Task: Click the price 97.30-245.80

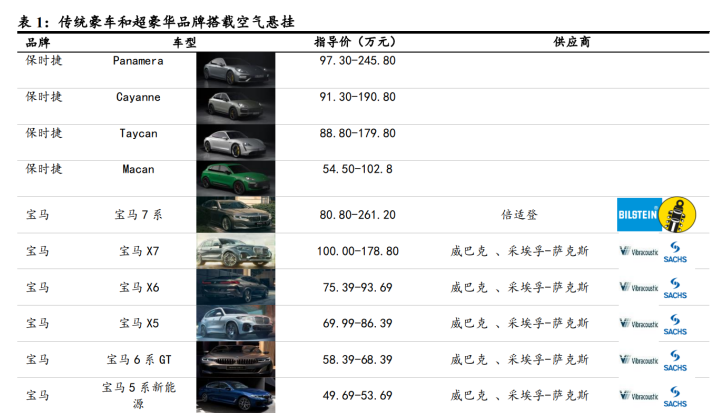Action: (x=358, y=61)
